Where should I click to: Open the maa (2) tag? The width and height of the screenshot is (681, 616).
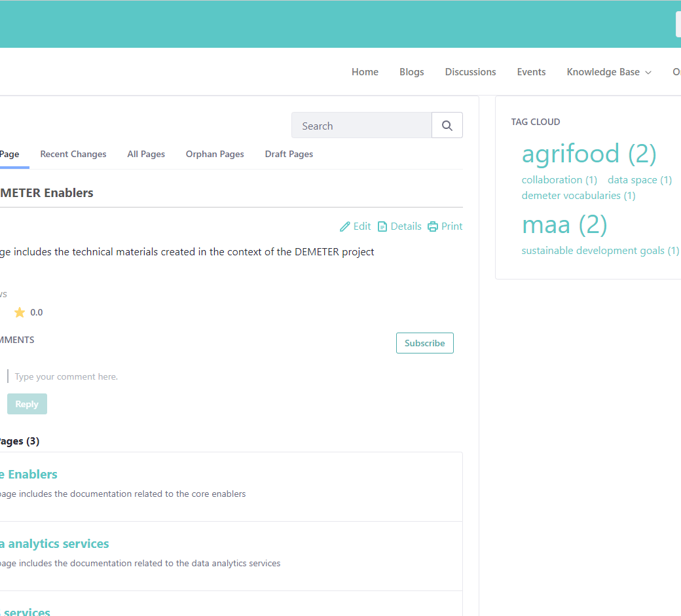point(564,225)
